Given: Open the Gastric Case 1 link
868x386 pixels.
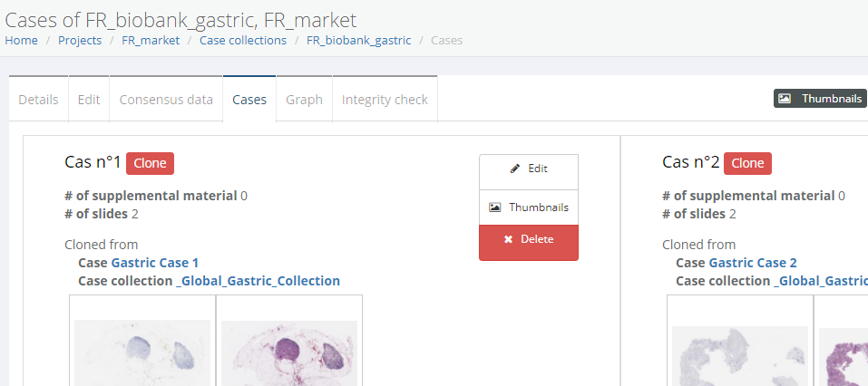Looking at the screenshot, I should [154, 263].
